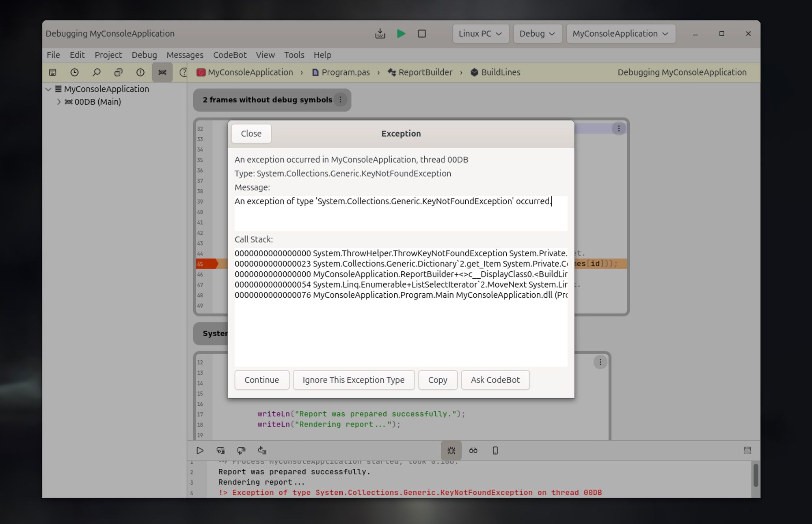Image resolution: width=812 pixels, height=524 pixels.
Task: Click the Continue play icon in debug toolbar
Action: (200, 450)
